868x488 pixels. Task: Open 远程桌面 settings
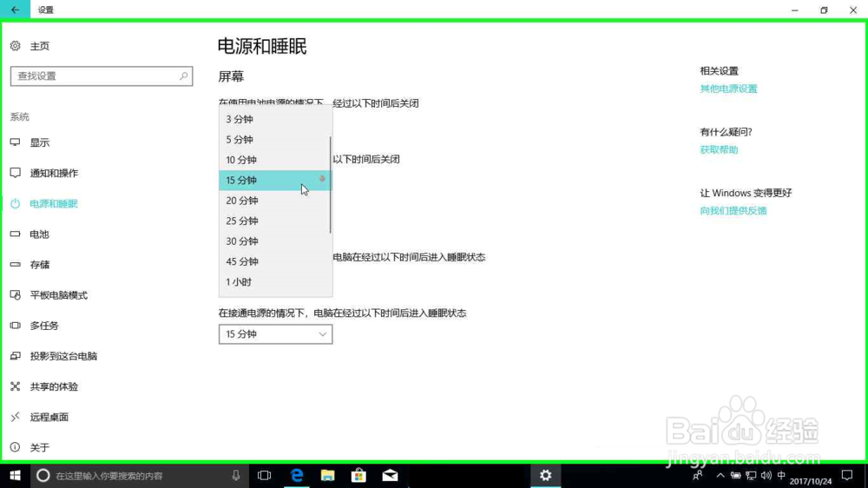(x=49, y=417)
